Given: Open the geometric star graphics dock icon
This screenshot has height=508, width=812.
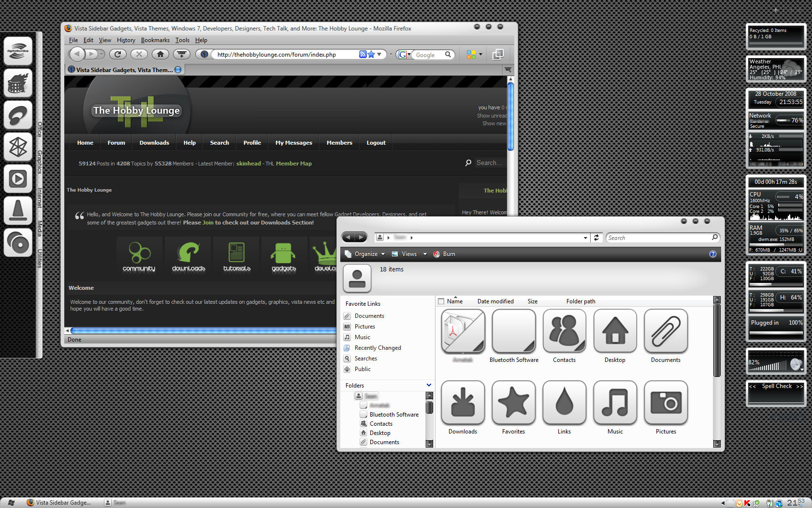Looking at the screenshot, I should coord(18,147).
